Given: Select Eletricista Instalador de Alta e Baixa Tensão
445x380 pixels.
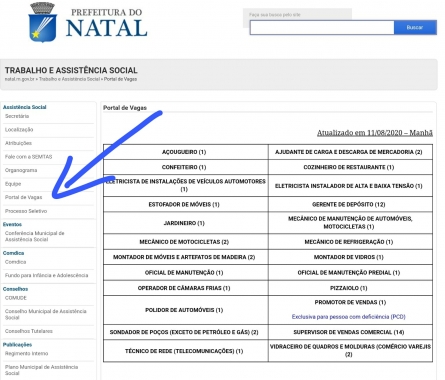Looking at the screenshot, I should click(350, 186).
